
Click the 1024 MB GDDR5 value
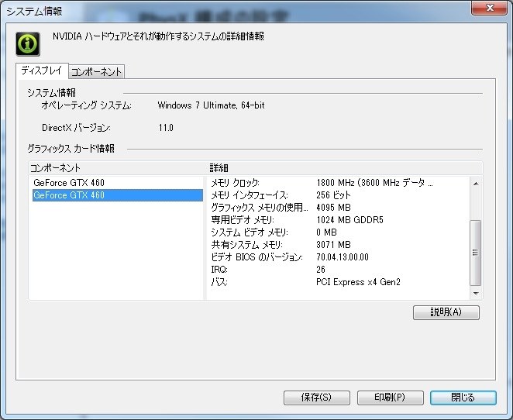[x=349, y=220]
